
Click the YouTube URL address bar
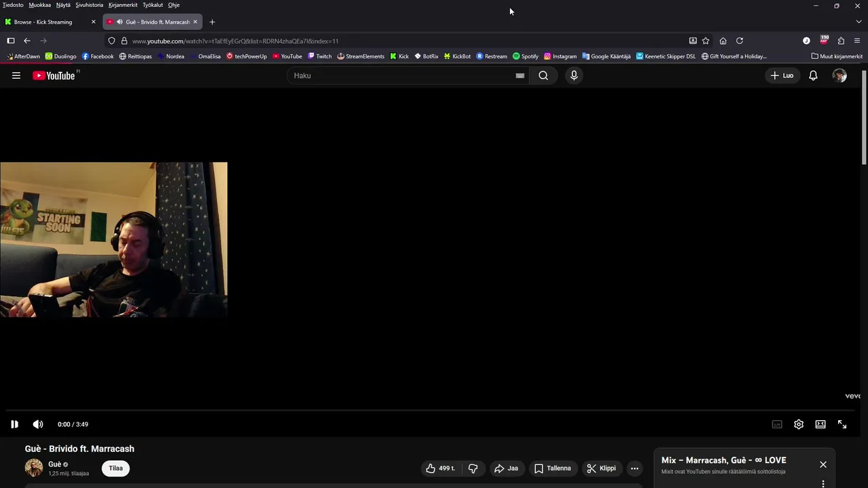point(407,41)
